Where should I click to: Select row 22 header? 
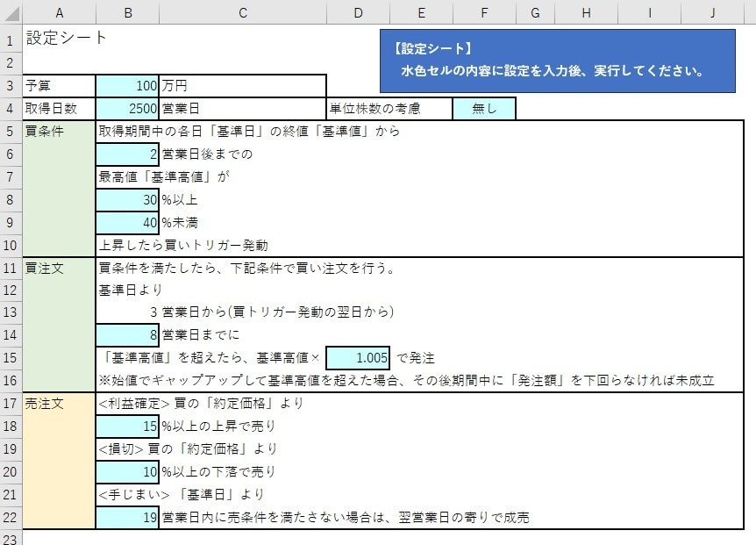pyautogui.click(x=11, y=518)
